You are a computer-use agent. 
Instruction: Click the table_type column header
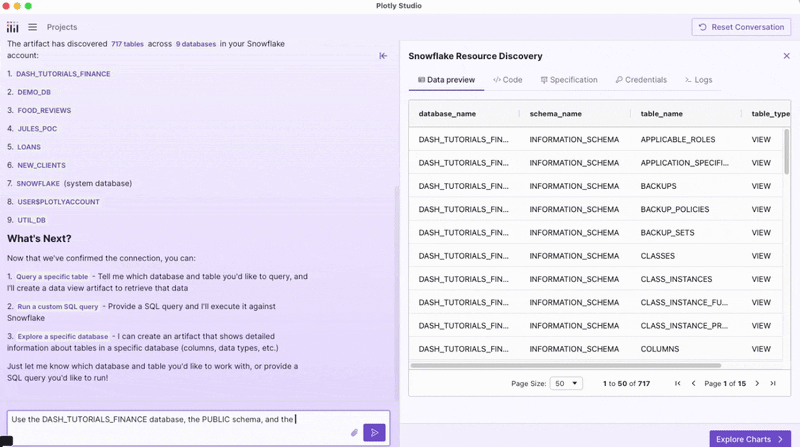770,114
